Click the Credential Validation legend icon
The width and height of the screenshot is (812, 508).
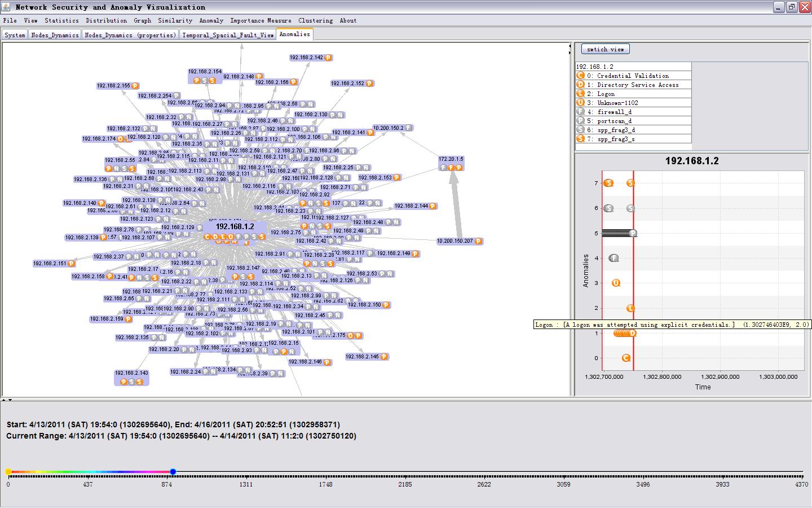point(580,76)
